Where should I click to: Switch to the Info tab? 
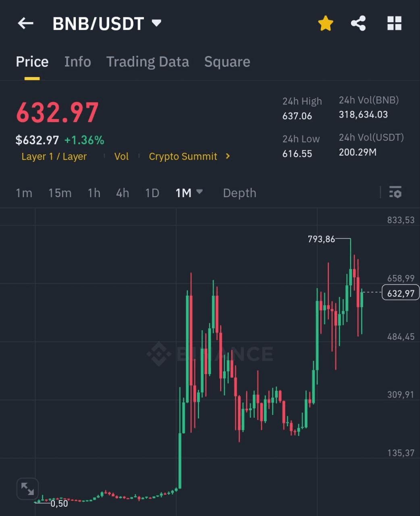(77, 62)
